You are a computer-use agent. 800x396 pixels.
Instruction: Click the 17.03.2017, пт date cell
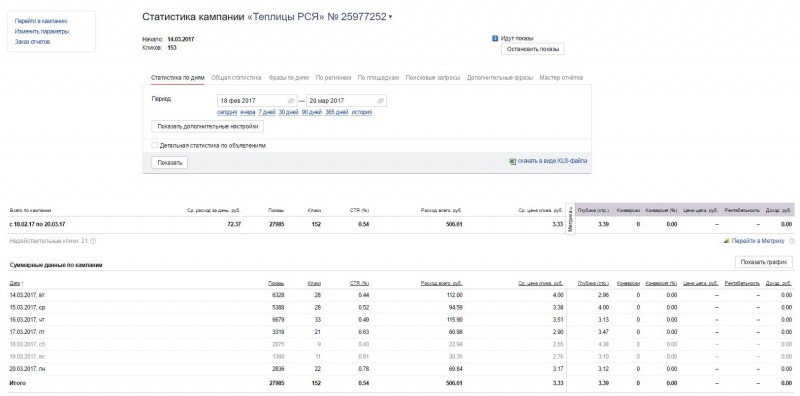(28, 332)
